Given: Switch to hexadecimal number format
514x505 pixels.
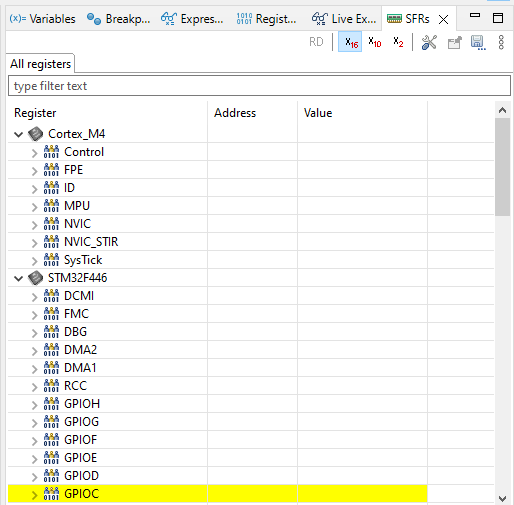Looking at the screenshot, I should pyautogui.click(x=350, y=42).
